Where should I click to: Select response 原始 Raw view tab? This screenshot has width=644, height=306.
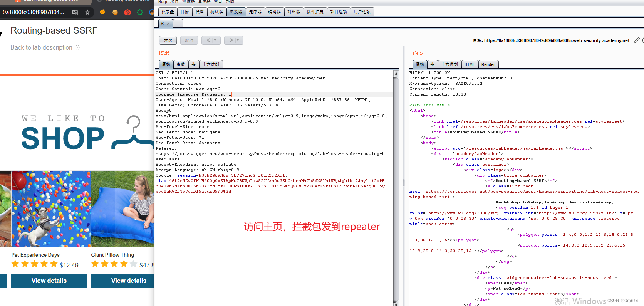click(x=420, y=64)
